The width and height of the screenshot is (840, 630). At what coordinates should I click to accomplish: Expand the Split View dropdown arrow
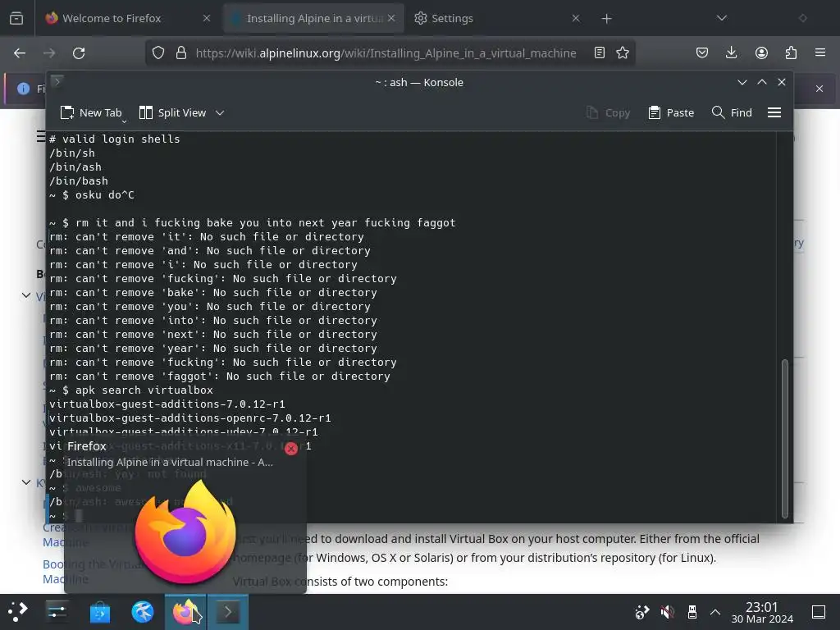(x=220, y=112)
